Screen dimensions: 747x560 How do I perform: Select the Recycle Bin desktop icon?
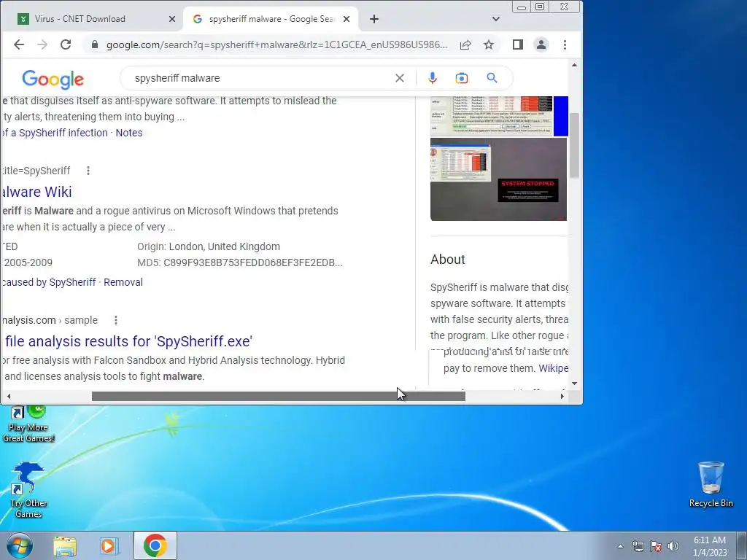click(x=711, y=484)
